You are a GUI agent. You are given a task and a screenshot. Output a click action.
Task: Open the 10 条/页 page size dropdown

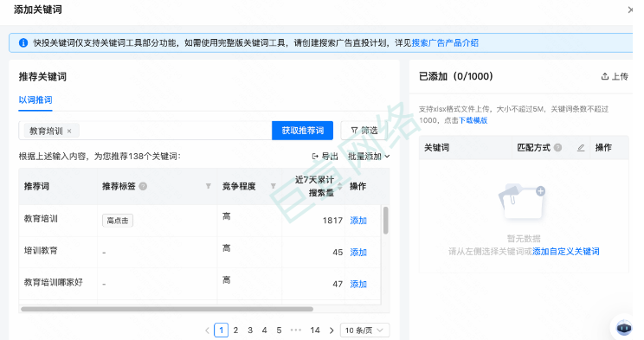coord(364,330)
